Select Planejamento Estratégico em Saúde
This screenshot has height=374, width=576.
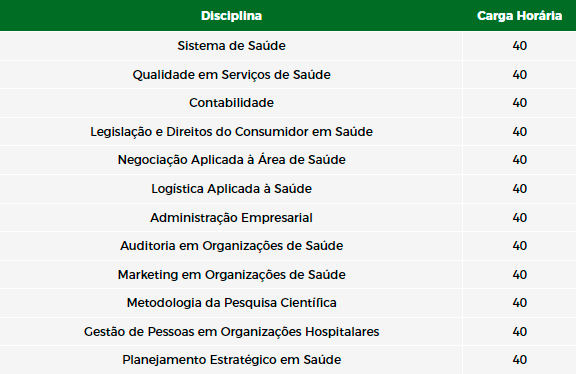point(231,360)
